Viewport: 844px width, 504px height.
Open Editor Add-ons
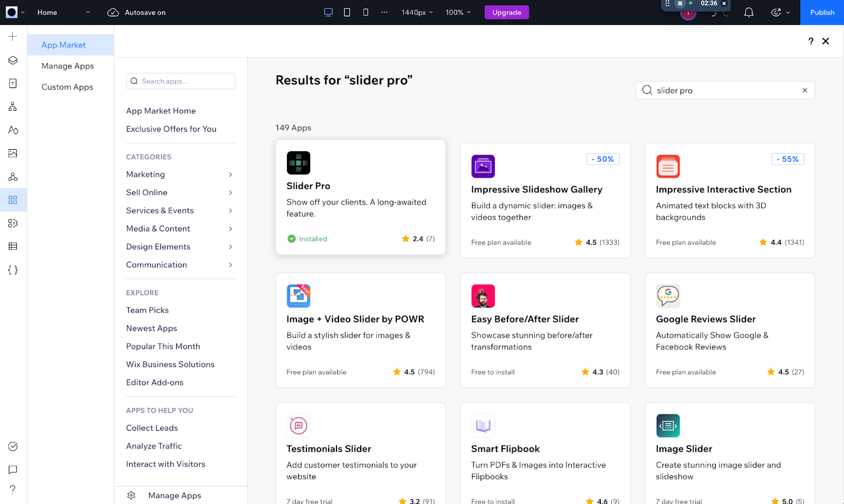(x=155, y=382)
